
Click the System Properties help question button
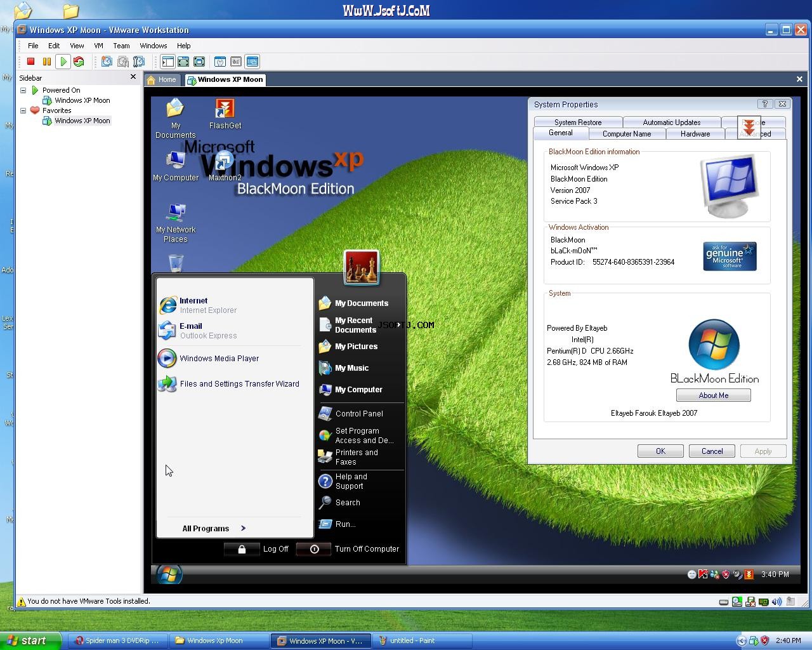(765, 104)
